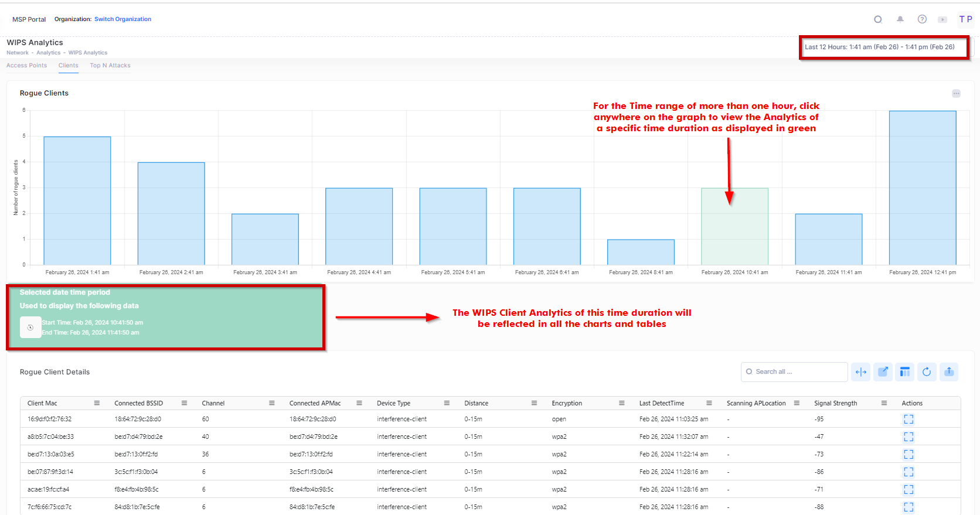Click the help question mark icon

[922, 19]
